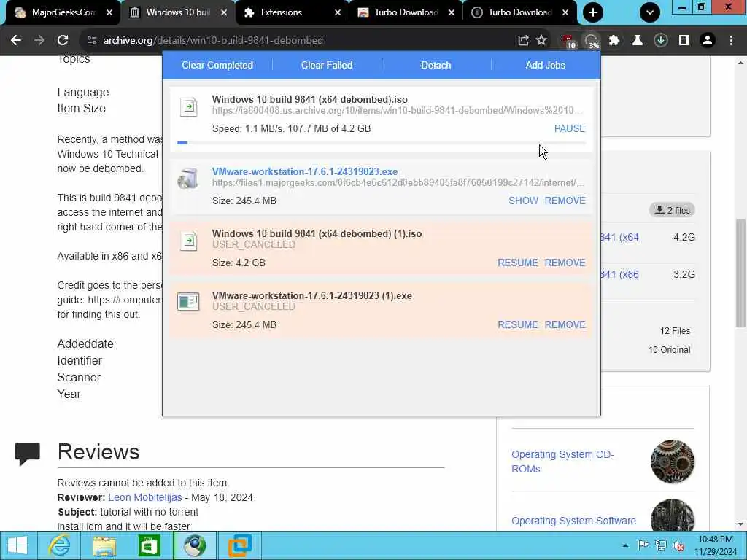Image resolution: width=747 pixels, height=560 pixels.
Task: Close the Extensions tab
Action: (x=338, y=12)
